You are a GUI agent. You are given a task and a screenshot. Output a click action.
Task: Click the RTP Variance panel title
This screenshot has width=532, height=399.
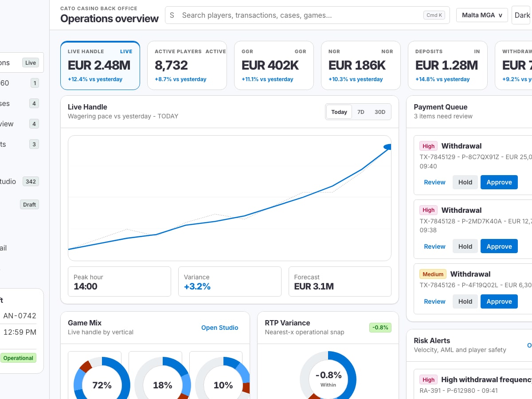(287, 323)
